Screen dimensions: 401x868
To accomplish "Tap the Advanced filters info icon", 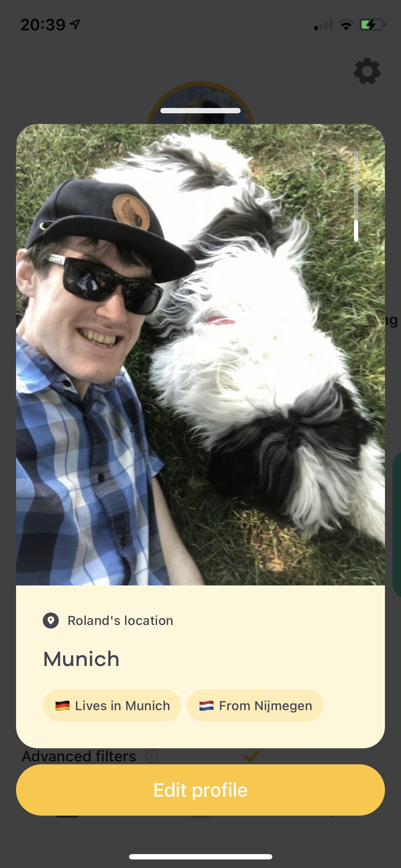I will click(x=151, y=756).
